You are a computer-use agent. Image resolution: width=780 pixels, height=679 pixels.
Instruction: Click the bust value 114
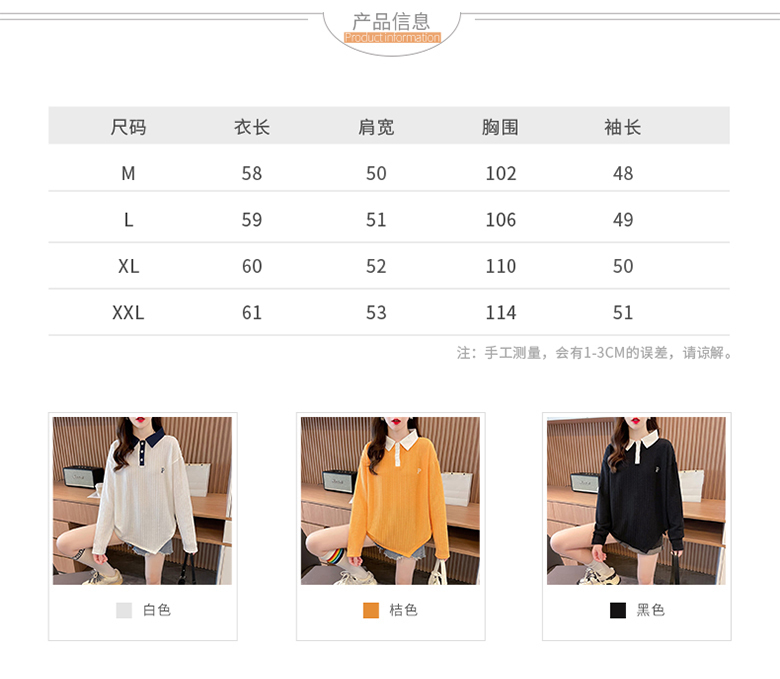[501, 313]
